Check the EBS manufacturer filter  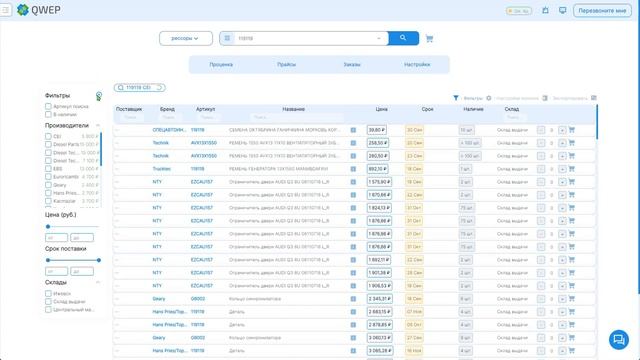[48, 169]
